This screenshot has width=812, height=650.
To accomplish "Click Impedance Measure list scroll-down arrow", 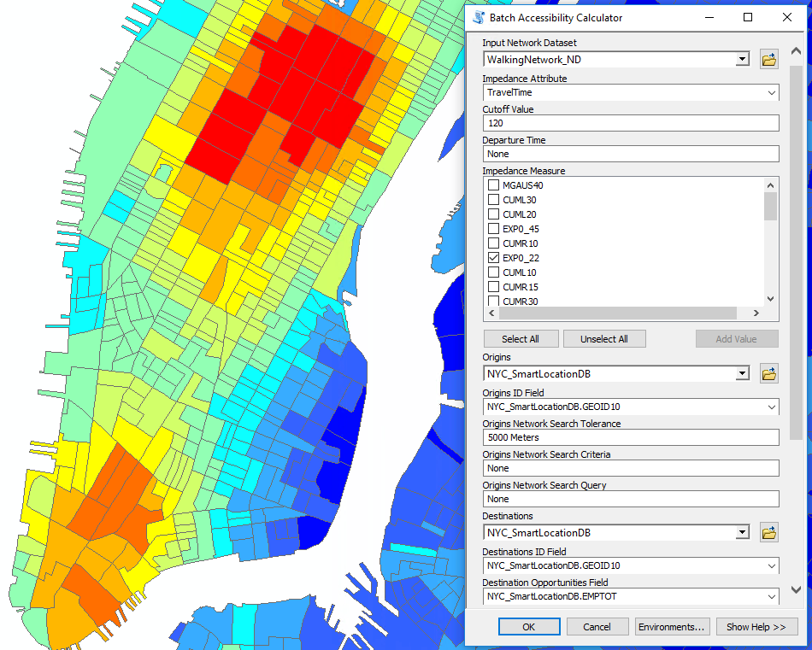I will [x=771, y=299].
